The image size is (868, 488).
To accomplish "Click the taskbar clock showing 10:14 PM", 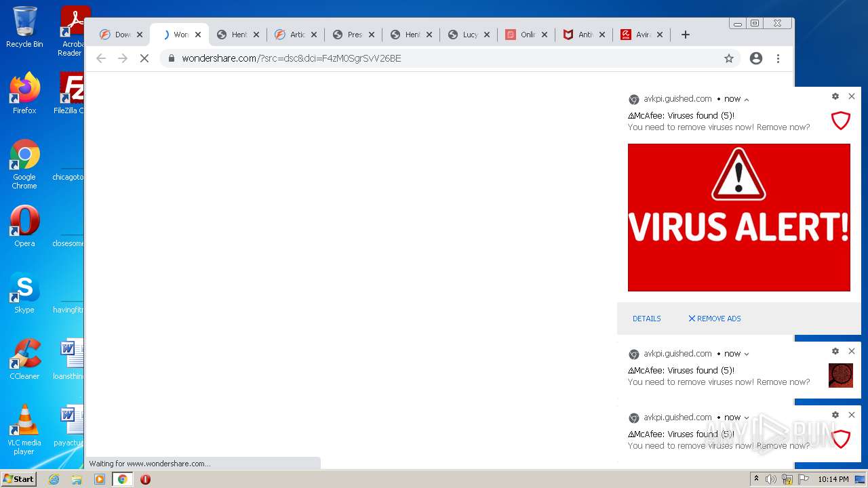I will click(x=833, y=479).
